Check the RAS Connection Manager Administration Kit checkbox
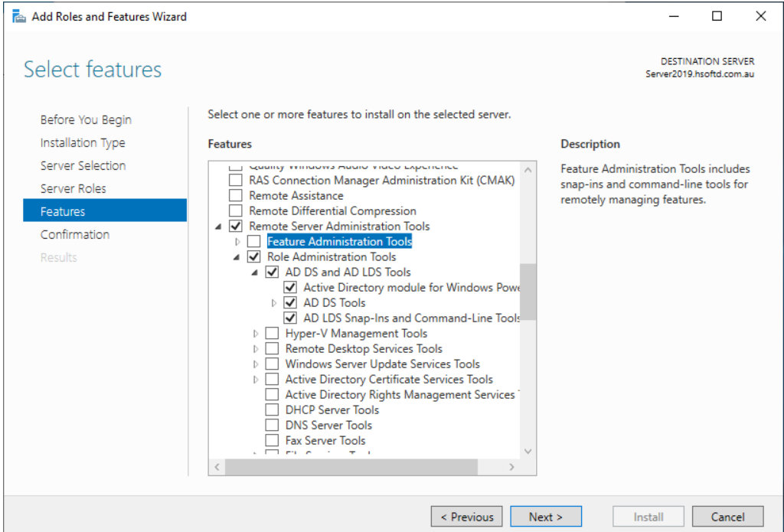Screen dimensions: 784x532 point(236,180)
